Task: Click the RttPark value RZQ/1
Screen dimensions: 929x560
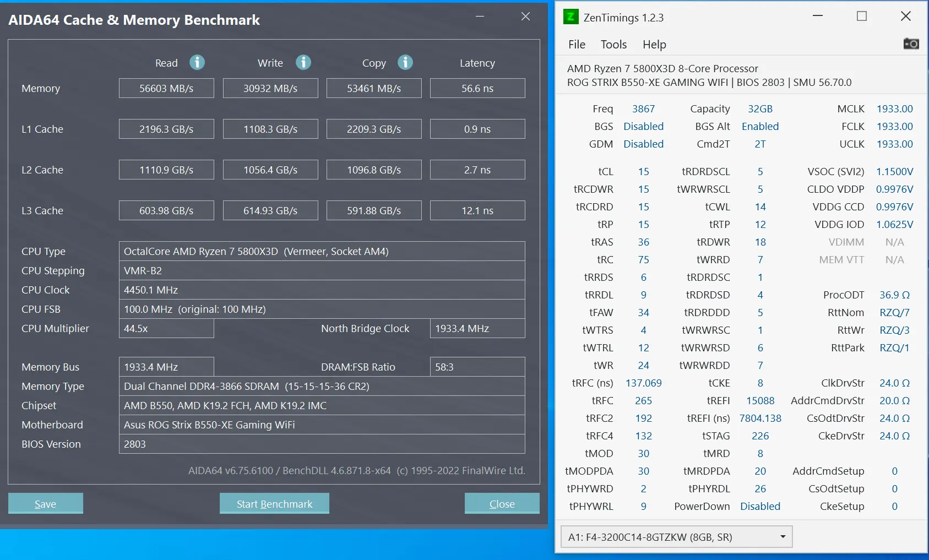Action: (x=894, y=348)
